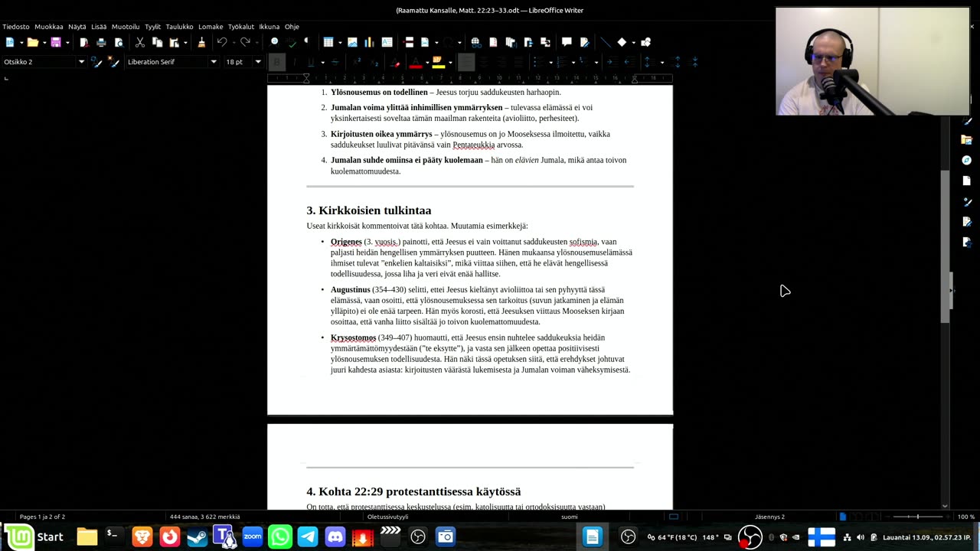
Task: Paste clipboard contents
Action: [x=174, y=42]
